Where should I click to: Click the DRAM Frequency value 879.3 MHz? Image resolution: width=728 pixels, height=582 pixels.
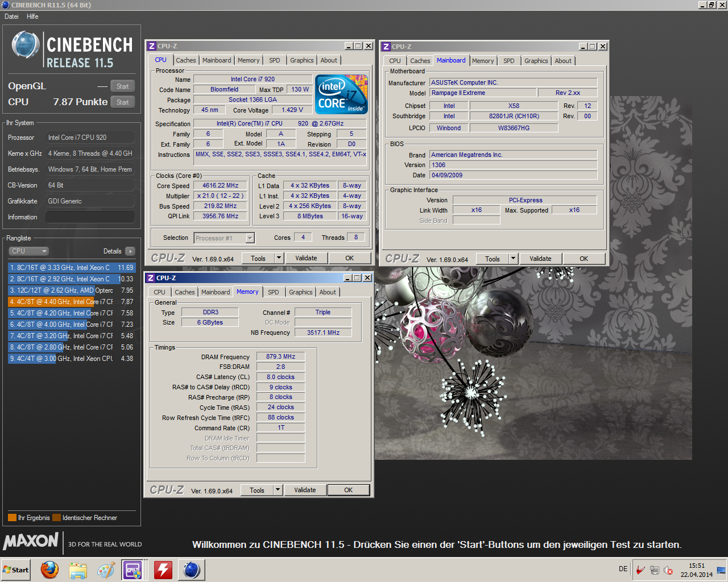click(280, 356)
